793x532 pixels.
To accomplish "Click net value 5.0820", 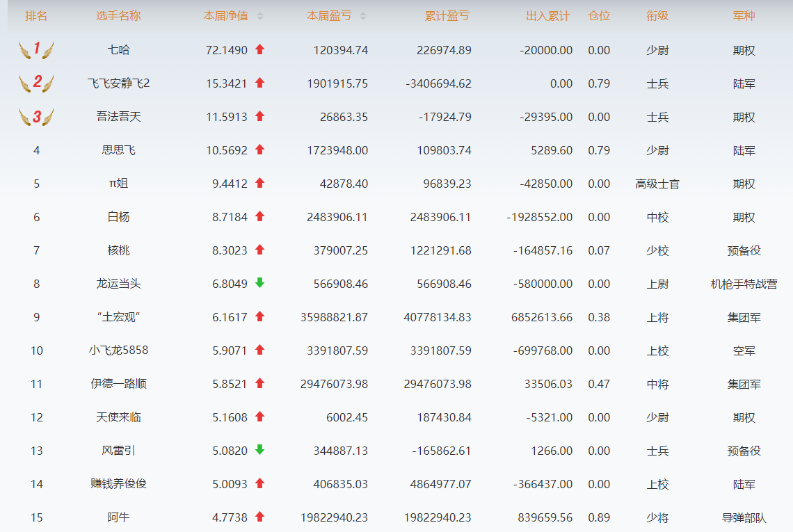I will click(230, 451).
